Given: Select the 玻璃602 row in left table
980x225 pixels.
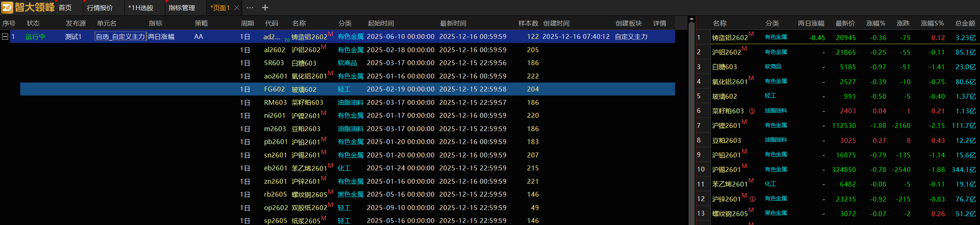Looking at the screenshot, I should click(x=304, y=89).
